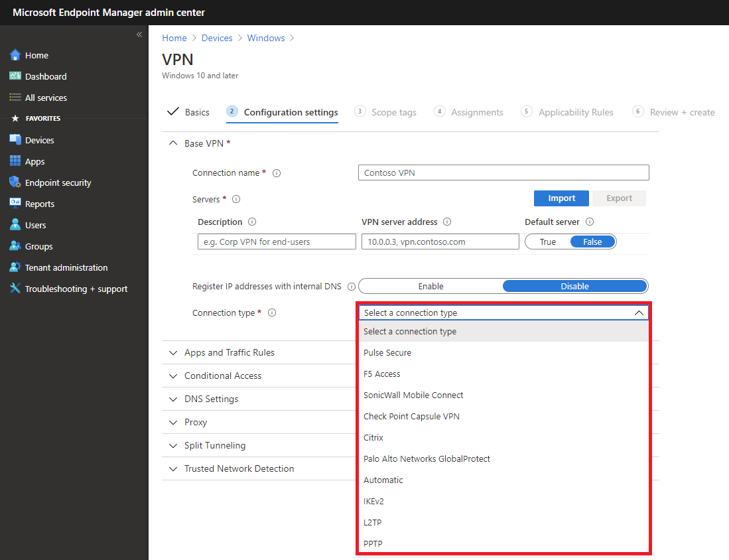This screenshot has height=560, width=729.
Task: Select Disable for internal DNS registration
Action: point(574,287)
